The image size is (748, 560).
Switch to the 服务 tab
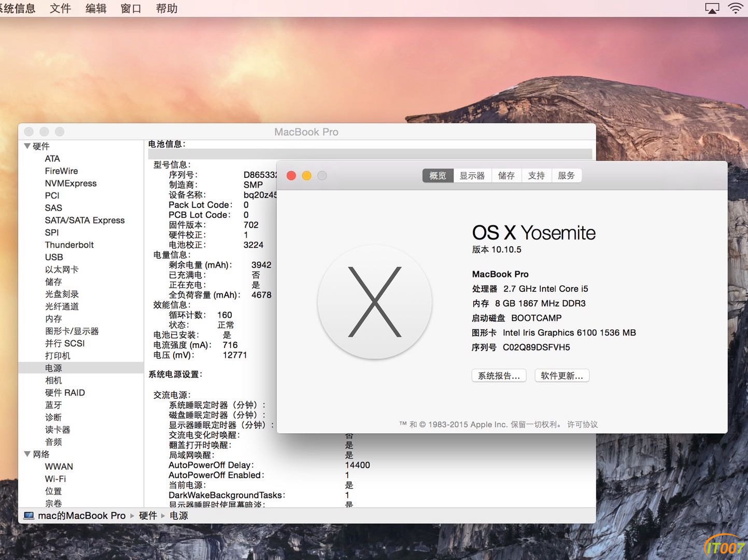tap(567, 175)
